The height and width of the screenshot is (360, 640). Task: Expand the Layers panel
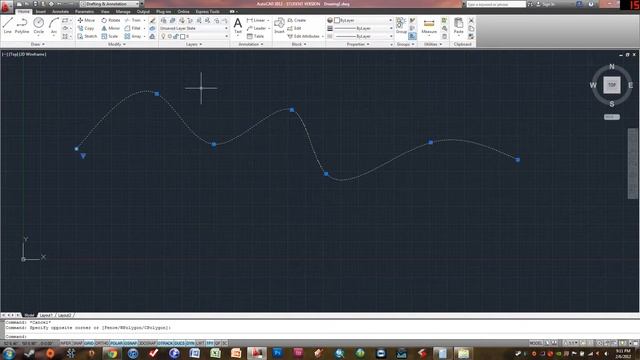194,44
